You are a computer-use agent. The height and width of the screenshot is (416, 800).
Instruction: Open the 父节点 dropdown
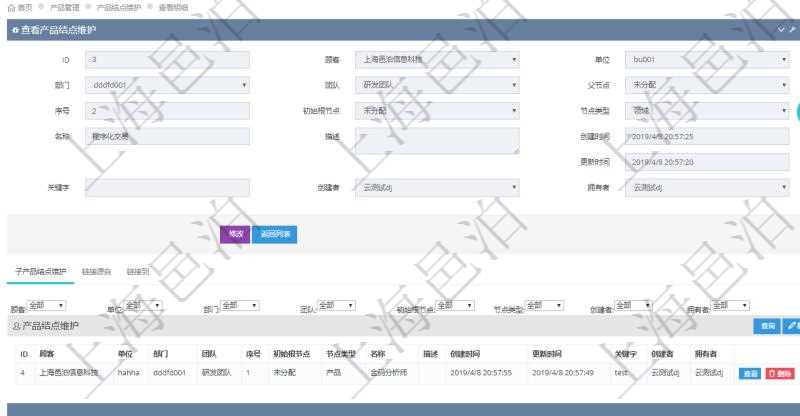coord(707,85)
